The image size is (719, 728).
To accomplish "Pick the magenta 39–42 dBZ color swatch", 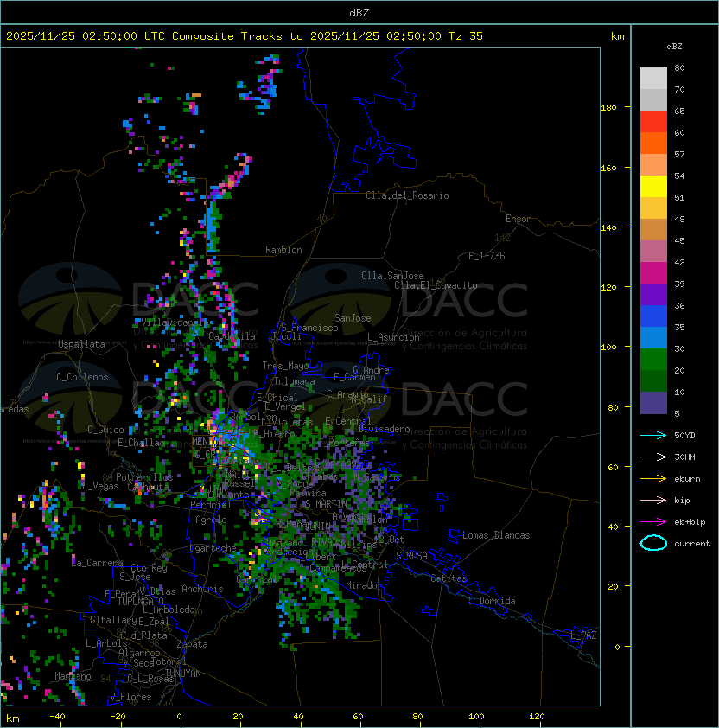I will (x=653, y=273).
